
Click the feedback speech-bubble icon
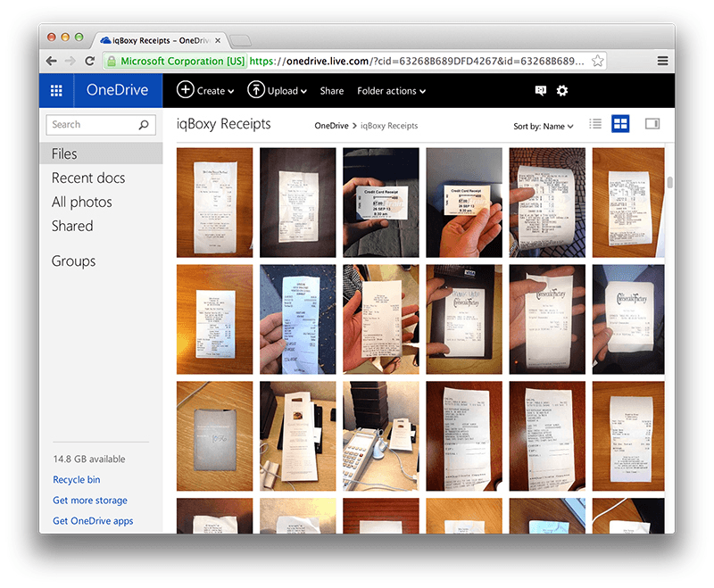(539, 90)
